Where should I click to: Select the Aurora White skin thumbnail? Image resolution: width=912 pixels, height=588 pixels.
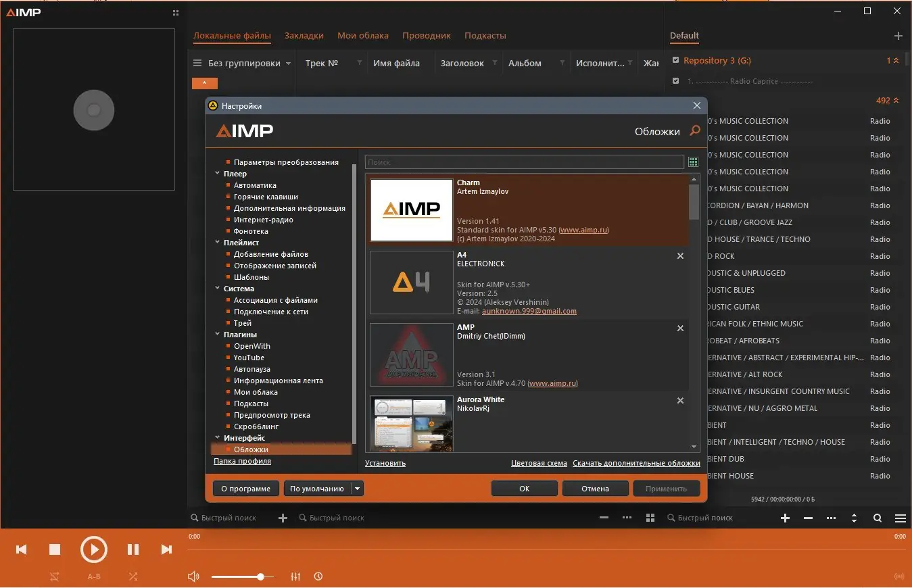411,422
